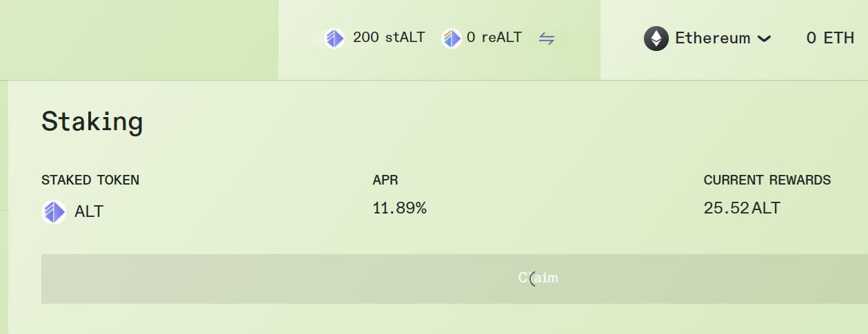Open the 0 reALT balance
The width and height of the screenshot is (868, 334).
pos(494,37)
